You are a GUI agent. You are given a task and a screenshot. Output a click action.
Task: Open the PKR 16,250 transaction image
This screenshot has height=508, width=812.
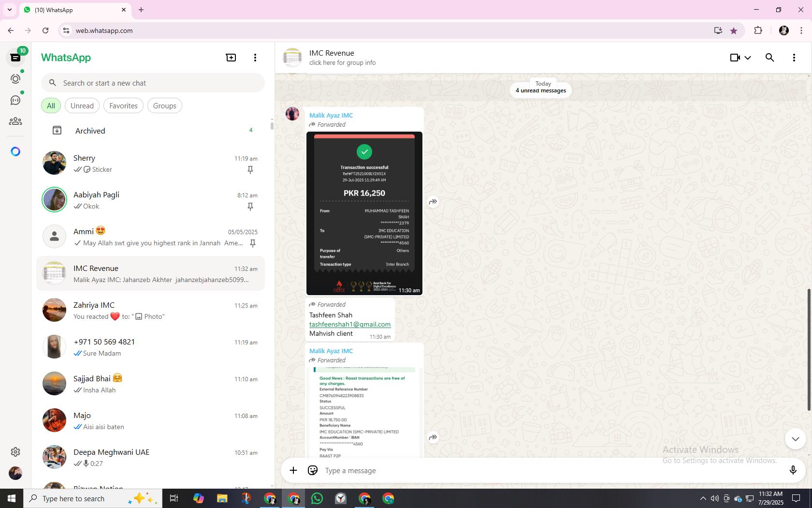(x=364, y=213)
